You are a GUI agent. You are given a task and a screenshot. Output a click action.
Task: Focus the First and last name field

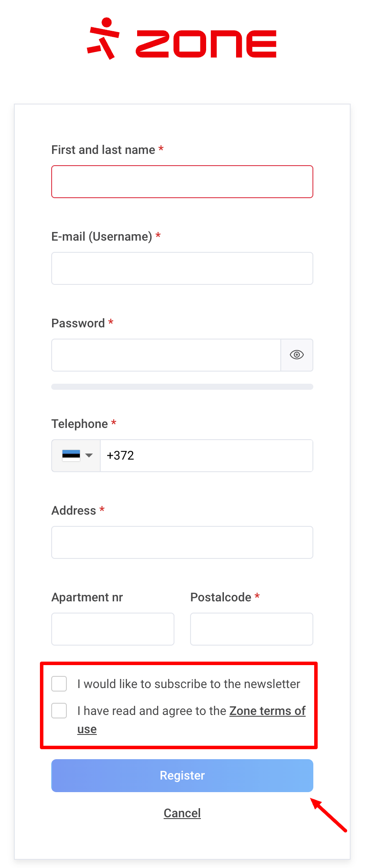point(182,182)
